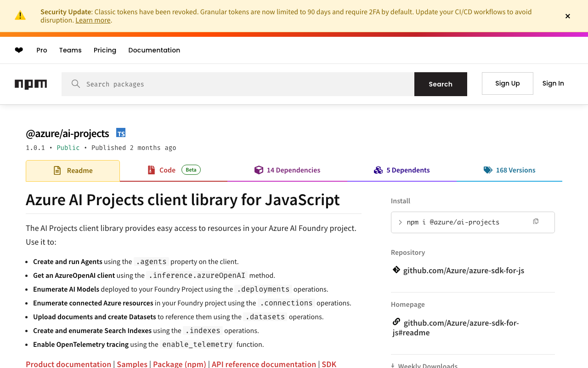
Task: Go to Documentation in top navigation
Action: pyautogui.click(x=154, y=50)
